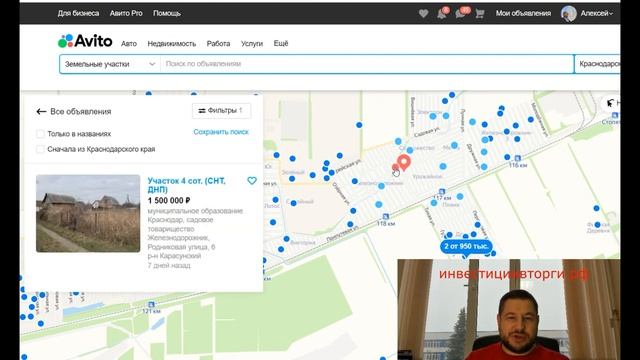Click the 121 км railway station icon

(x=151, y=304)
